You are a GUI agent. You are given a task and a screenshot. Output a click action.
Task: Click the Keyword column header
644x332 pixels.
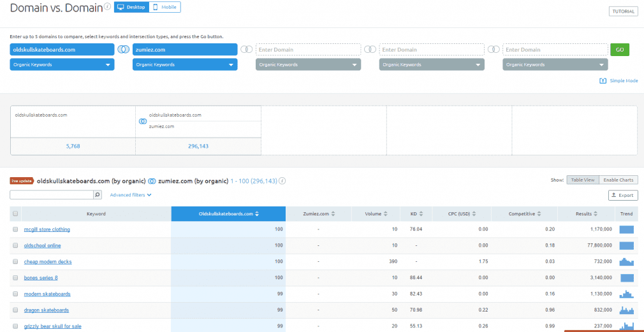(96, 213)
